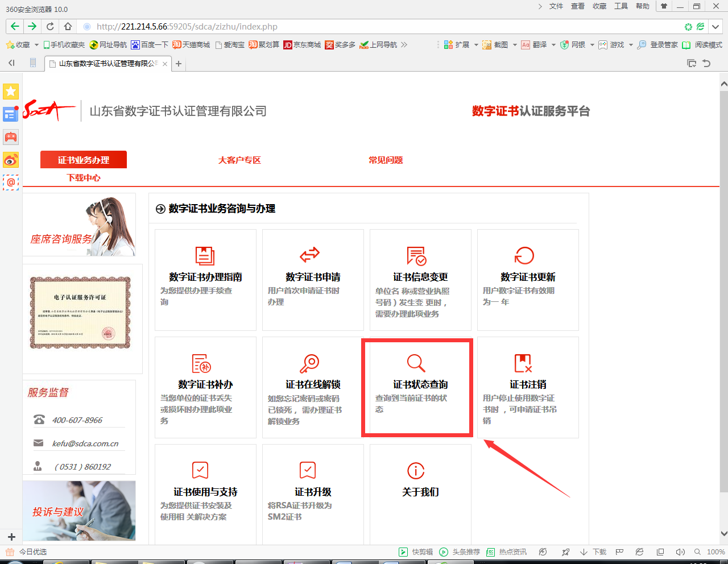Refresh the page with reload button
Viewport: 728px width, 564px height.
click(50, 27)
